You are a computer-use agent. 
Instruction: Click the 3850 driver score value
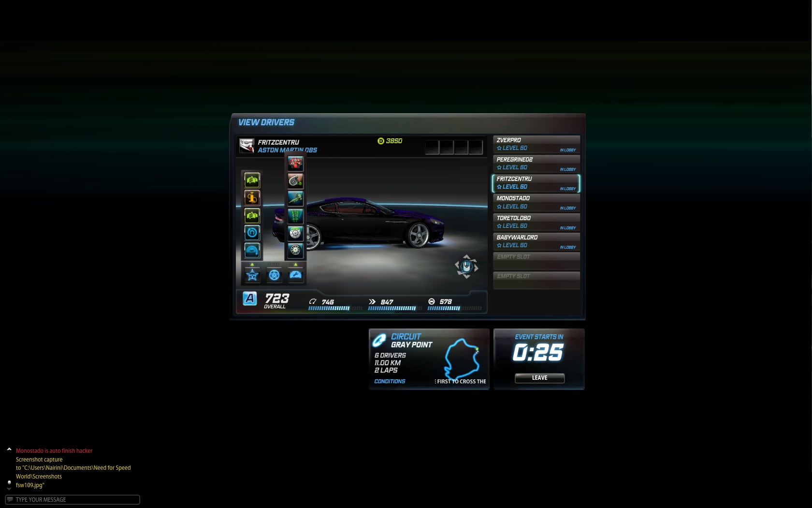(394, 141)
